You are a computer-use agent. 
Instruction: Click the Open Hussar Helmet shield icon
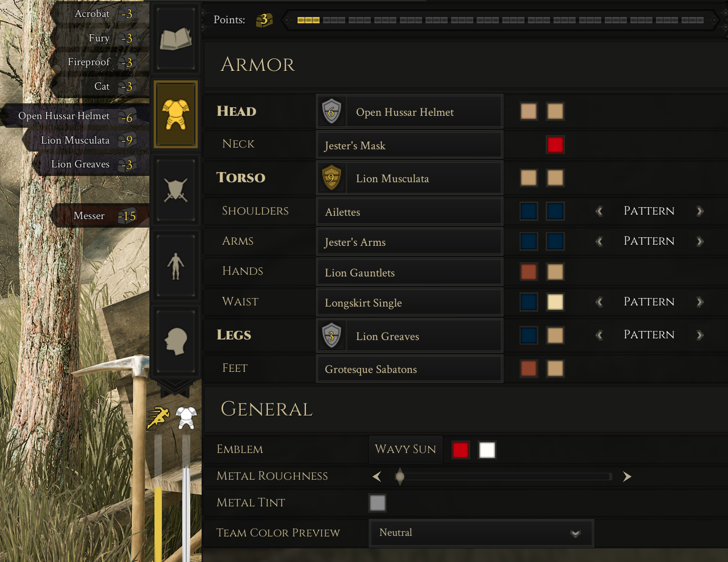click(332, 112)
